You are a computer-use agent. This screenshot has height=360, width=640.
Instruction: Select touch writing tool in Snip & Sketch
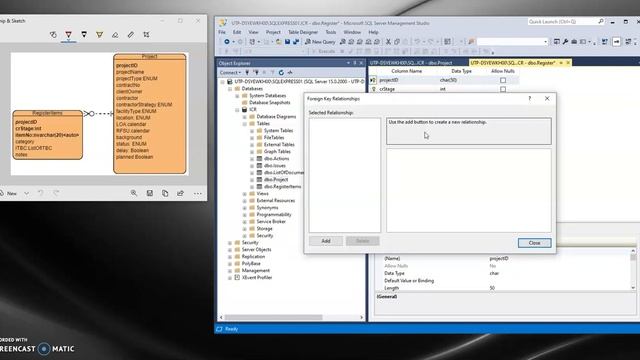click(x=53, y=35)
